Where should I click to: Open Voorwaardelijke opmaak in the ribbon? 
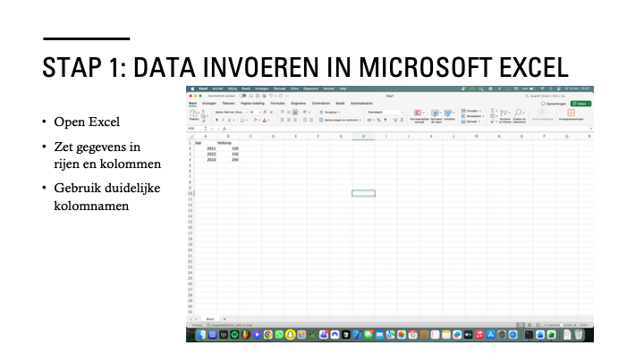[x=419, y=114]
